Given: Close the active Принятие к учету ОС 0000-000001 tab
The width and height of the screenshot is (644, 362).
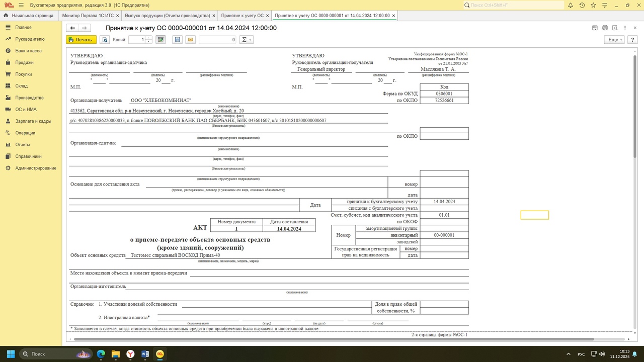Looking at the screenshot, I should click(393, 16).
